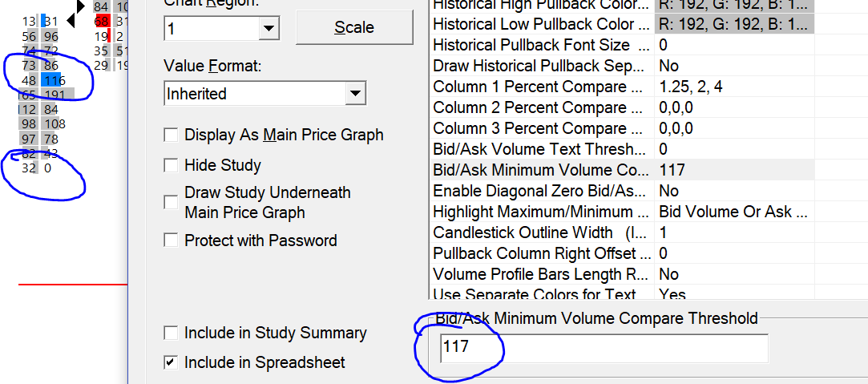Viewport: 868px width, 384px height.
Task: Click the Scale button
Action: 354,27
